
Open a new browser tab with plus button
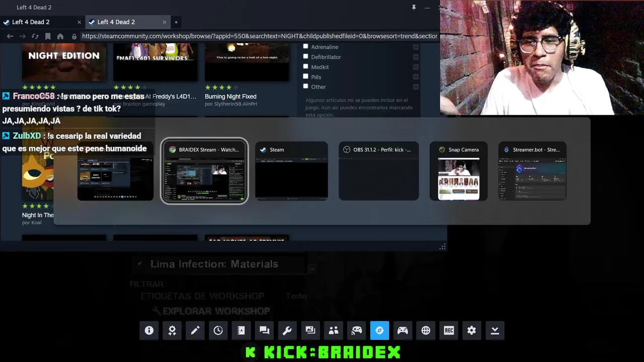coord(176,22)
